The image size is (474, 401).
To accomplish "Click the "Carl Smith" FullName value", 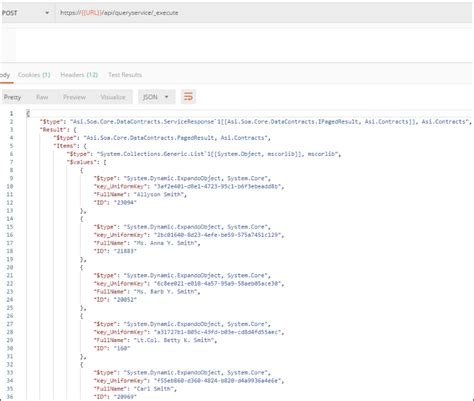I will click(153, 389).
